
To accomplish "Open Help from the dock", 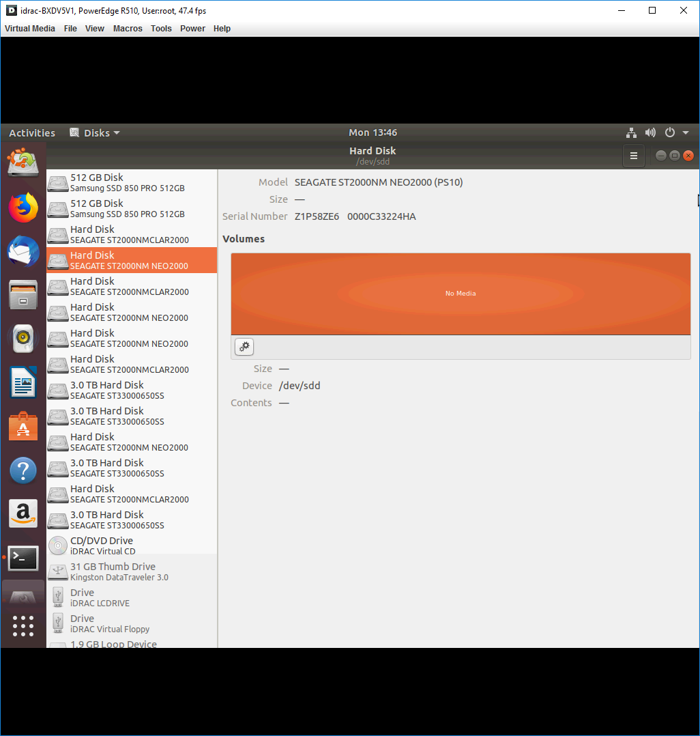I will point(23,470).
